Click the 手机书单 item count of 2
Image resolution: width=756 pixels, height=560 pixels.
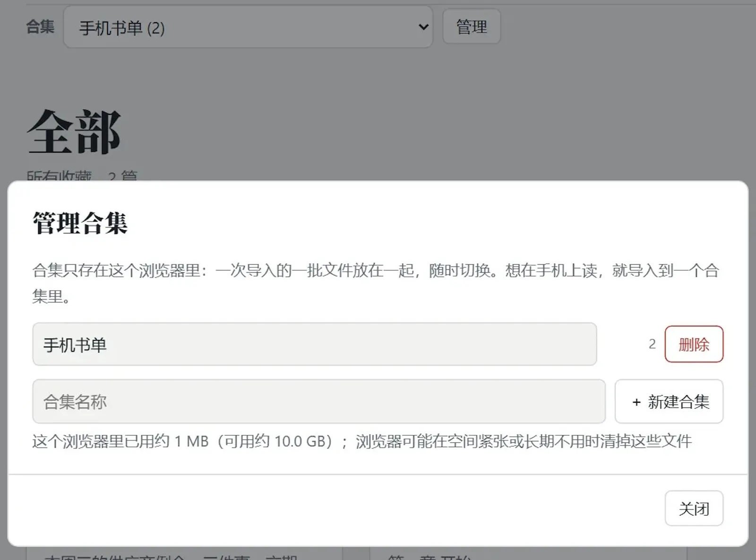[652, 344]
